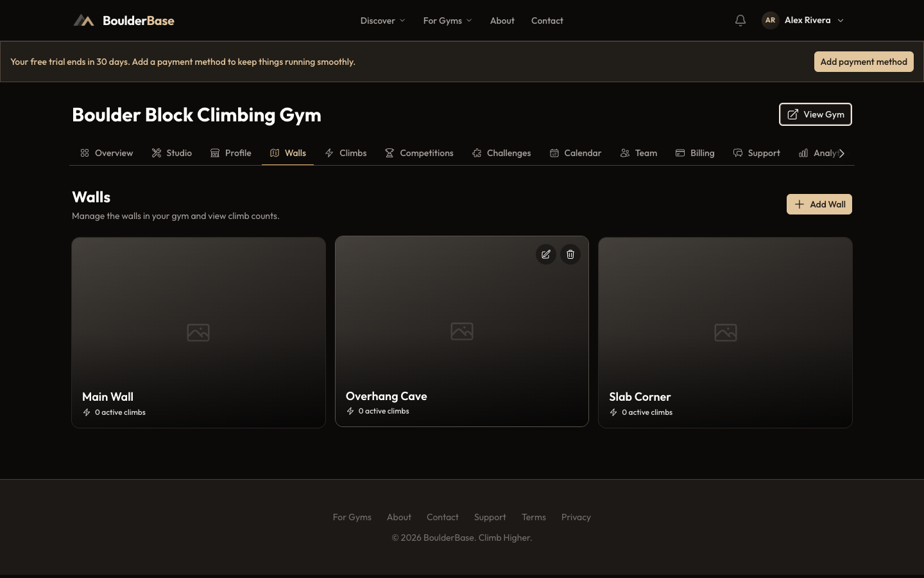Open the Privacy footer link
The width and height of the screenshot is (924, 578).
[x=576, y=517]
